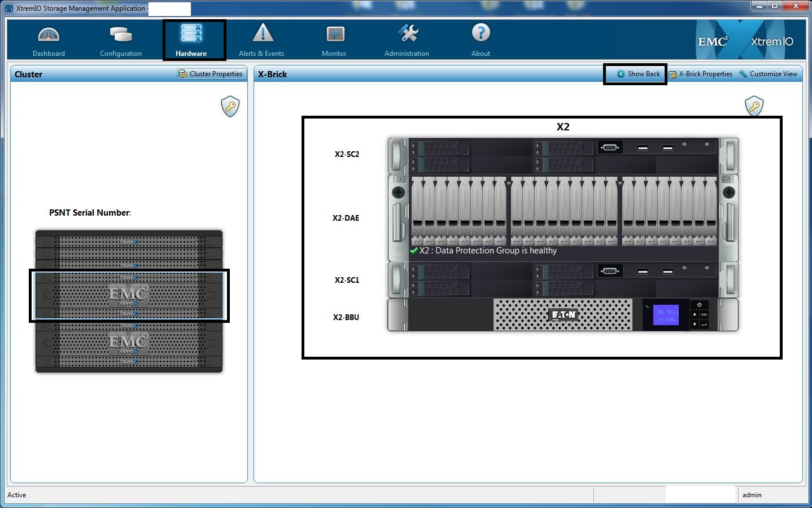
Task: Click the BBU power button
Action: coord(699,305)
